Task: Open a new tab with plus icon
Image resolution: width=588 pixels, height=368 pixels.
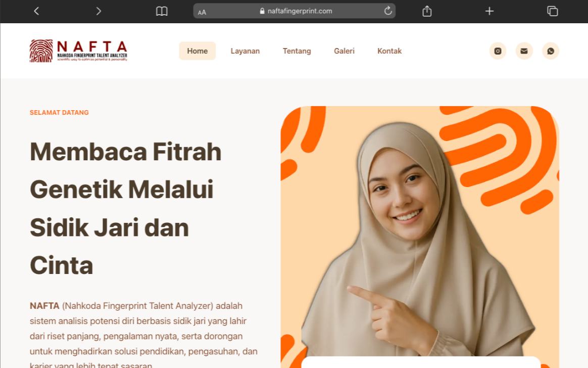Action: (x=489, y=11)
